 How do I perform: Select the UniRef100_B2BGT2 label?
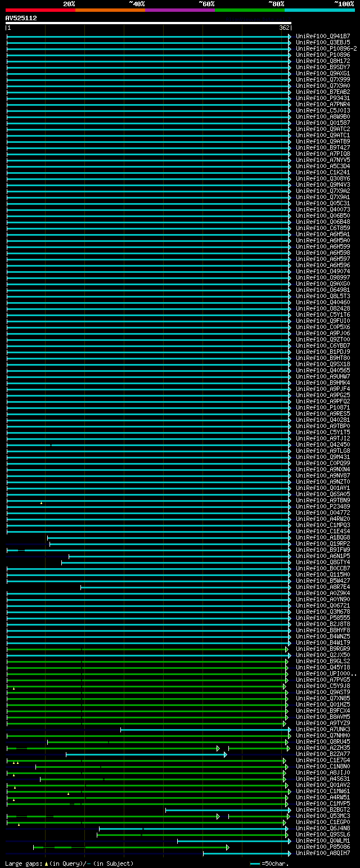point(323,810)
